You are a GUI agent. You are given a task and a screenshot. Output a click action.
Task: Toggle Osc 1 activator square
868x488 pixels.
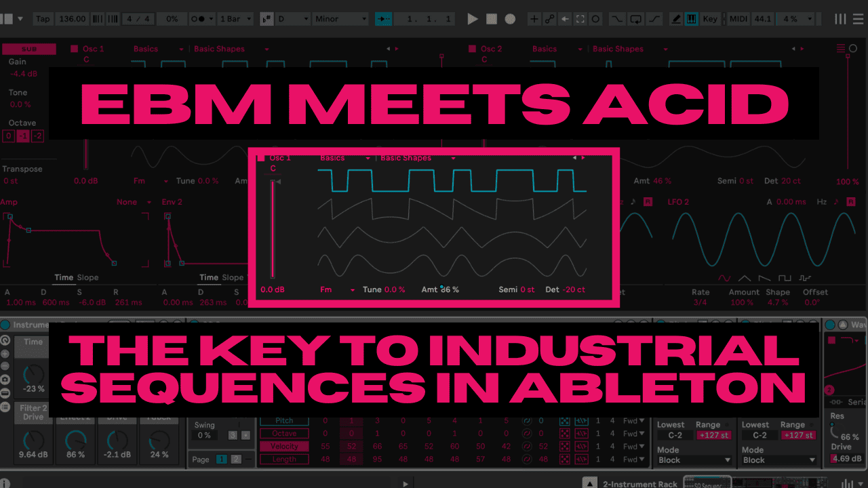[75, 49]
